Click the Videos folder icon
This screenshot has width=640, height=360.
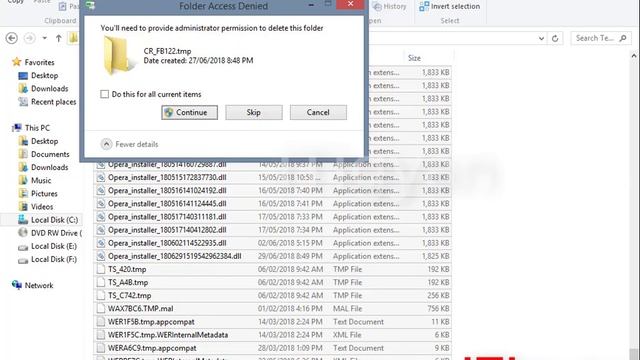[24, 207]
